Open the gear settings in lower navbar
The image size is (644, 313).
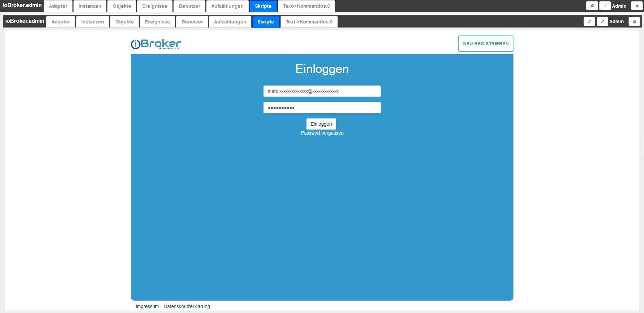pos(634,21)
